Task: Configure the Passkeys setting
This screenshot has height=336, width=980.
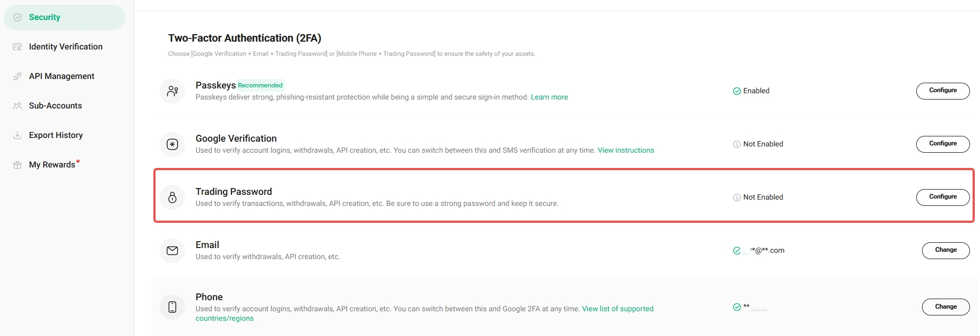Action: click(943, 91)
